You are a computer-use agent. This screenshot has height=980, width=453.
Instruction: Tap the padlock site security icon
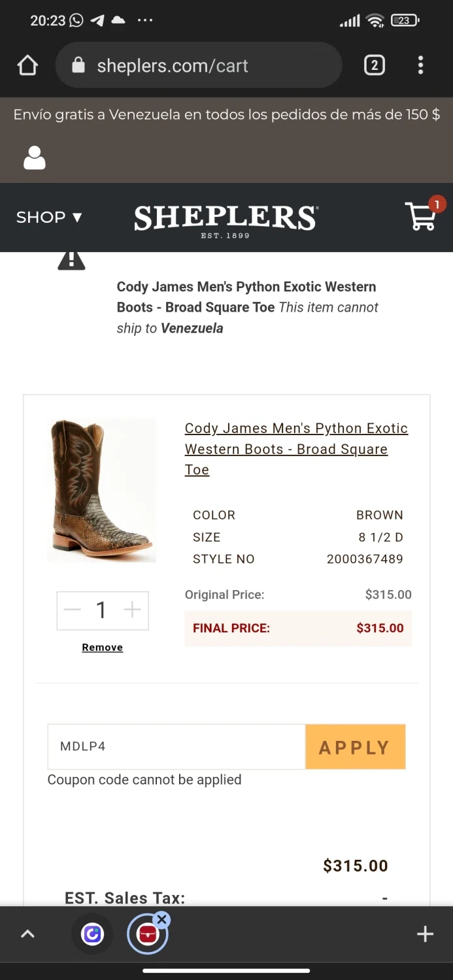pyautogui.click(x=78, y=65)
